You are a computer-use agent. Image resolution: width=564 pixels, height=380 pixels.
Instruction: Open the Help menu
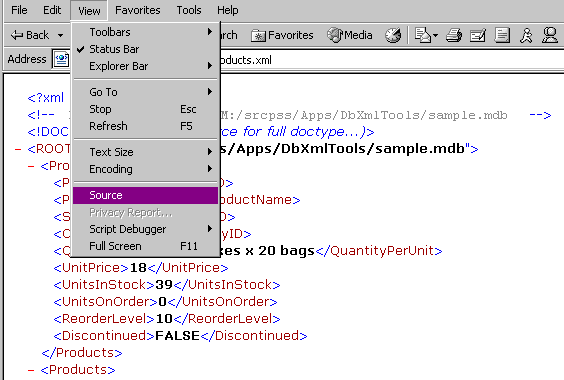[228, 10]
